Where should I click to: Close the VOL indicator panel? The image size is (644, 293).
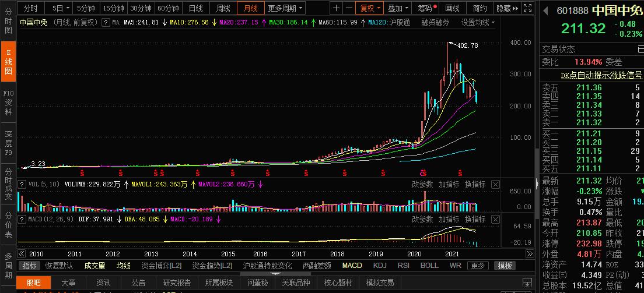[496, 185]
